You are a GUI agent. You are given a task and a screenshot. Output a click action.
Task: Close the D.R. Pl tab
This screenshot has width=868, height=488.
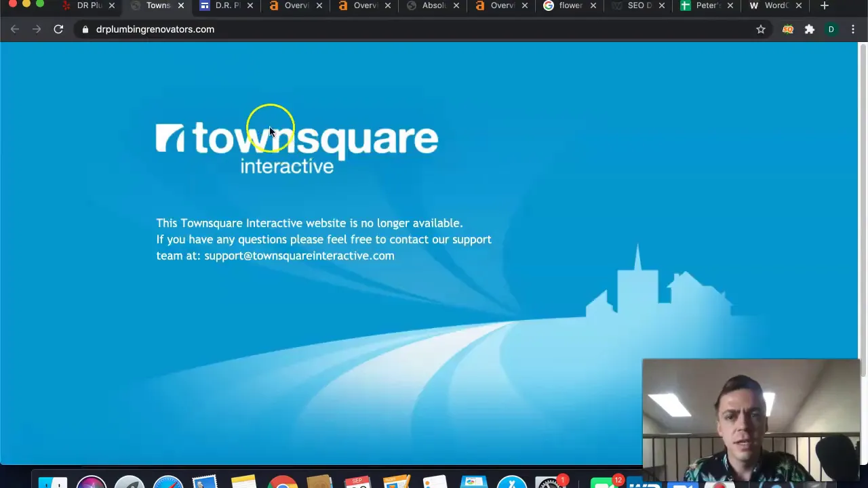pos(250,5)
